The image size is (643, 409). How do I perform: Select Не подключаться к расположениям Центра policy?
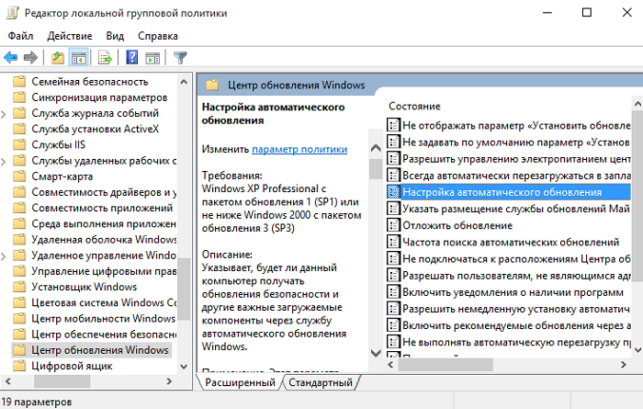point(516,259)
